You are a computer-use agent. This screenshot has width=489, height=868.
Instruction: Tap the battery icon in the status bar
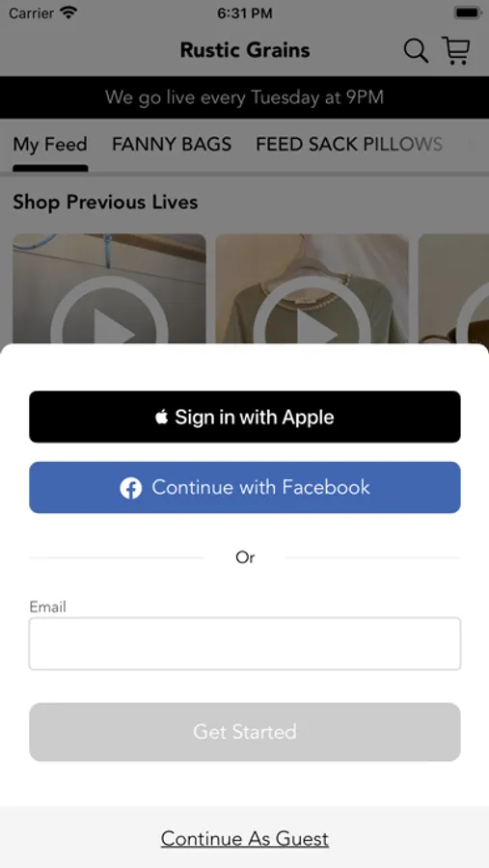click(468, 13)
